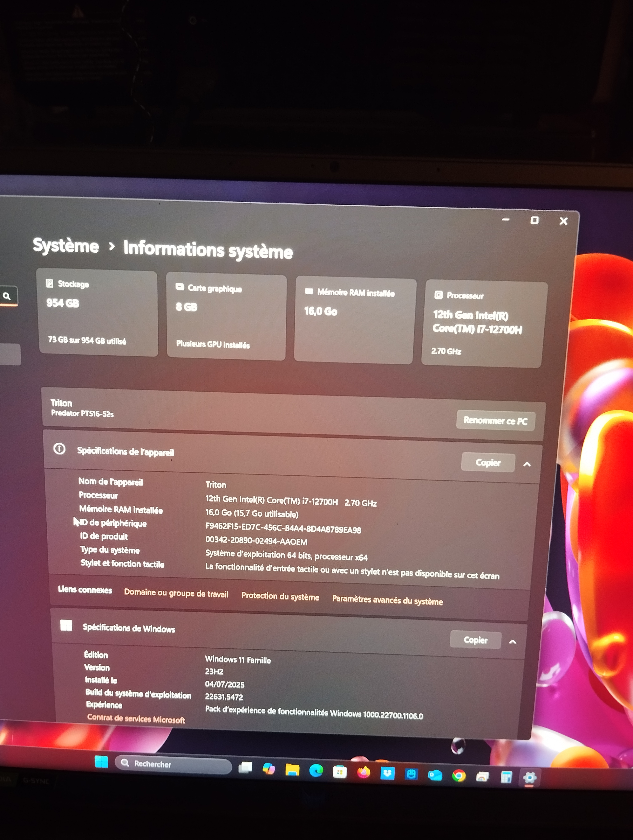Launch Google Chrome from taskbar

pyautogui.click(x=459, y=775)
